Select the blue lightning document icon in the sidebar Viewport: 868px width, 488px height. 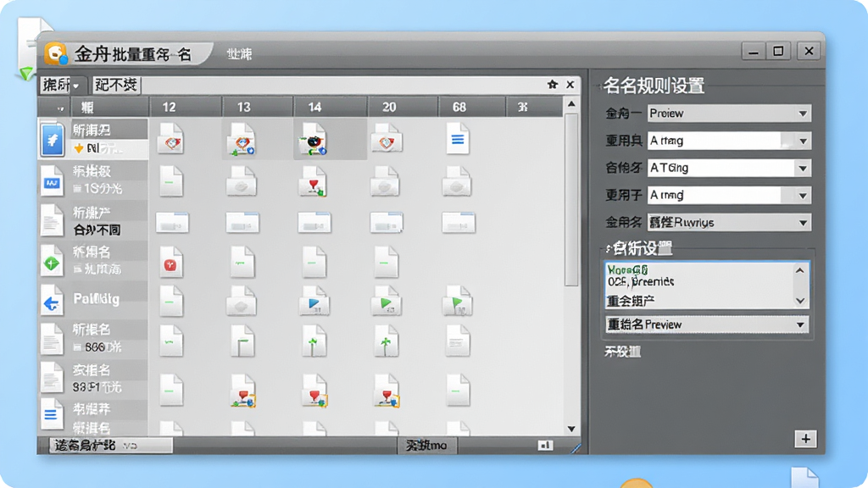[53, 139]
